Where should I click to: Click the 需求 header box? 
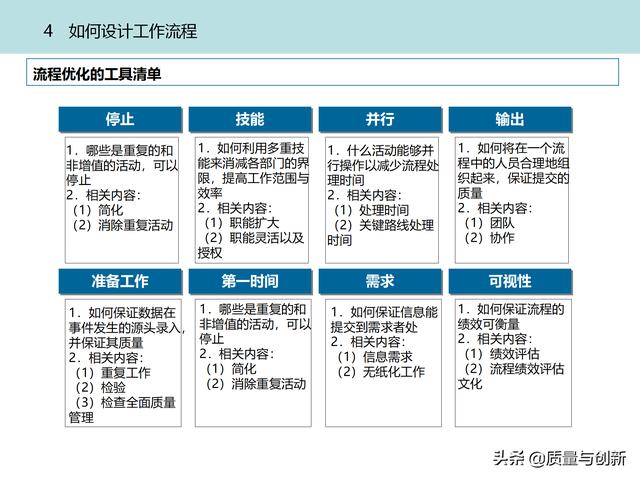click(380, 281)
